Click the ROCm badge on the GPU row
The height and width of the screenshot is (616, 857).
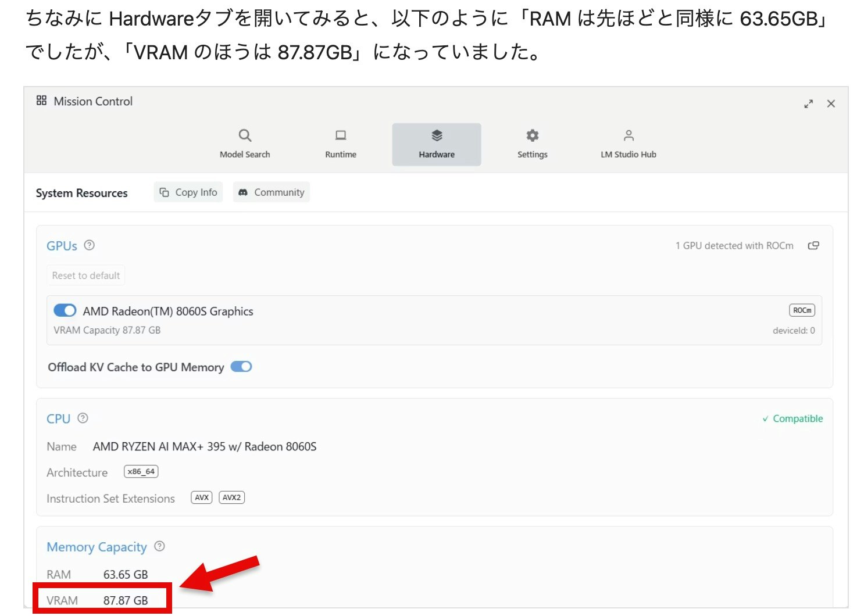(802, 310)
